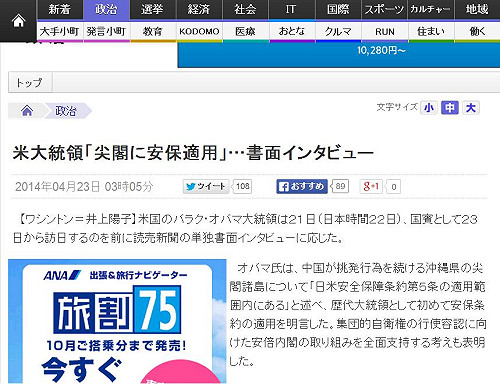Viewport: 500px width, 384px height.
Task: Open the 新着 tab
Action: [60, 9]
